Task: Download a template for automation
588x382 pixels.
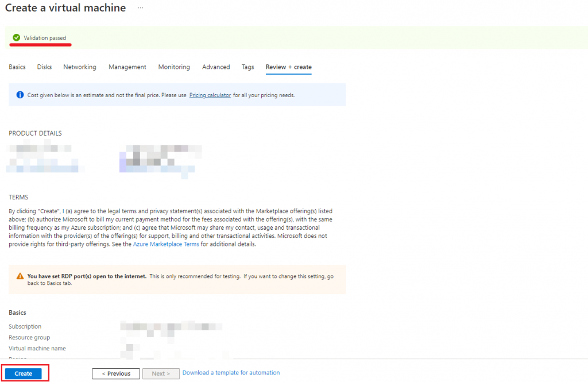Action: coord(231,373)
